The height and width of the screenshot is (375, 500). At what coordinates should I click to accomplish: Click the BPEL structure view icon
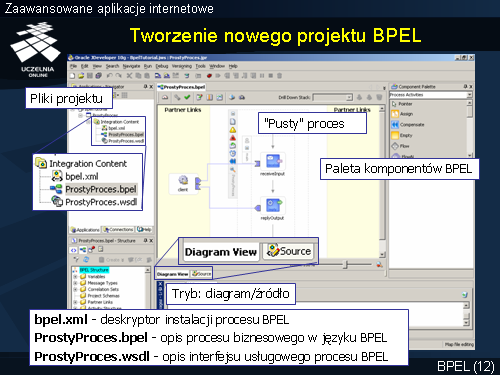coord(83,250)
